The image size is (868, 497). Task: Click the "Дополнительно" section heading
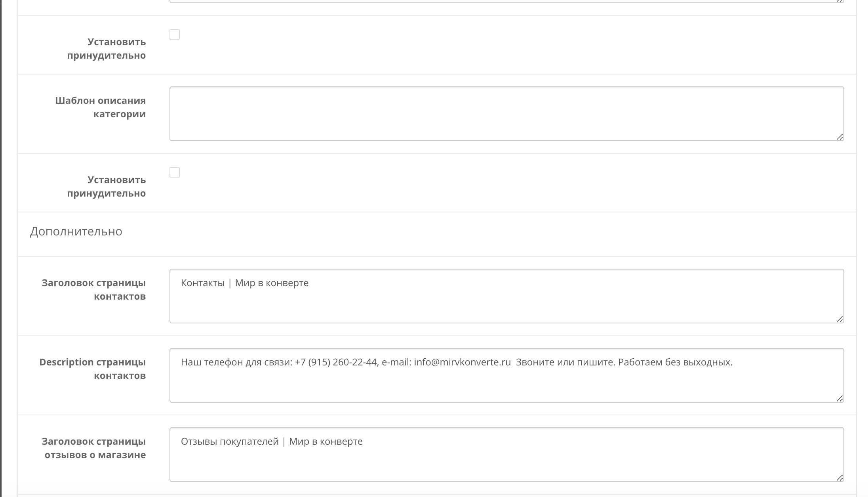(x=76, y=231)
